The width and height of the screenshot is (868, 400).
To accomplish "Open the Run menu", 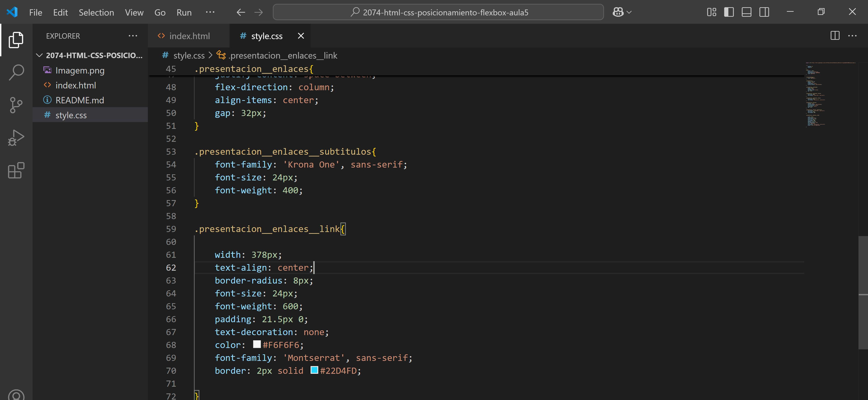I will point(184,12).
